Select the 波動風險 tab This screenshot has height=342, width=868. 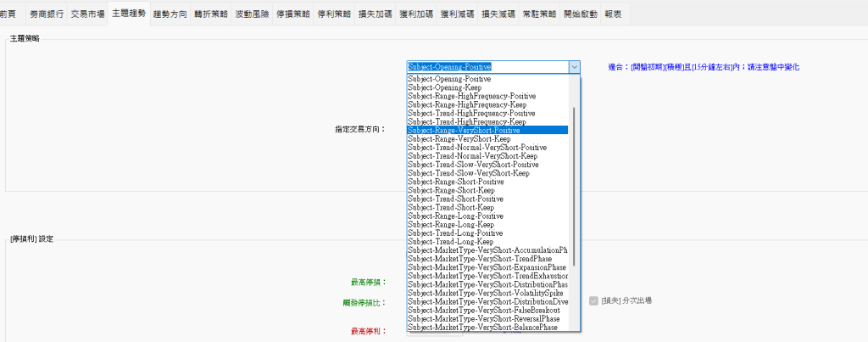252,14
